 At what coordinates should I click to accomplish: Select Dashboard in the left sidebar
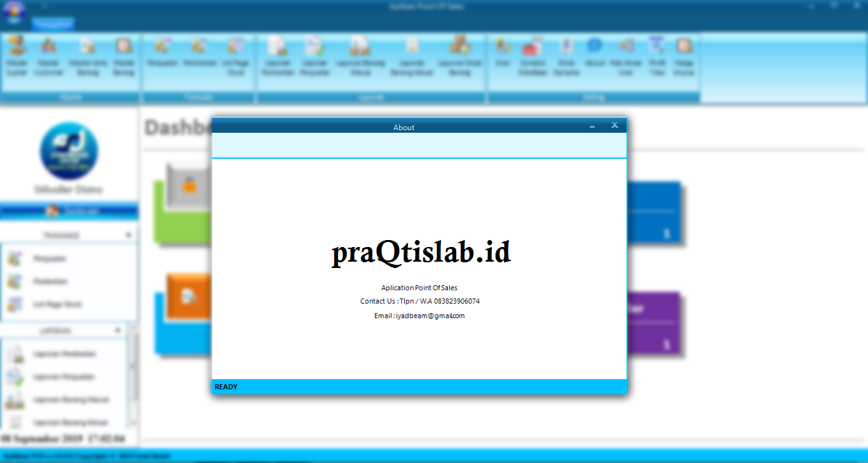(x=69, y=211)
